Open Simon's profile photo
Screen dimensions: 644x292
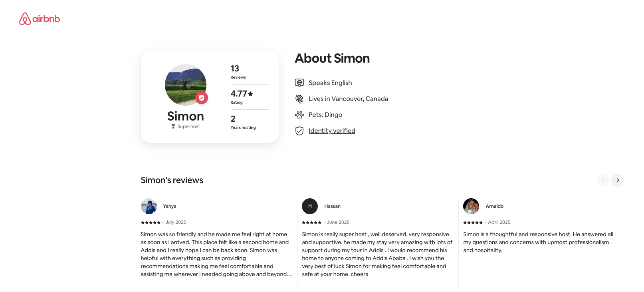(x=185, y=85)
